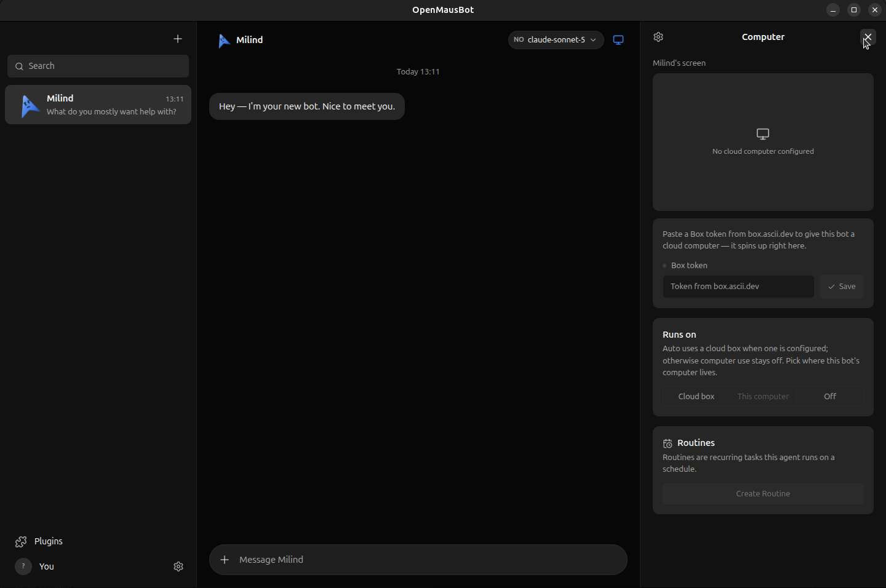The image size is (886, 588).
Task: Save the Box token
Action: click(x=842, y=287)
